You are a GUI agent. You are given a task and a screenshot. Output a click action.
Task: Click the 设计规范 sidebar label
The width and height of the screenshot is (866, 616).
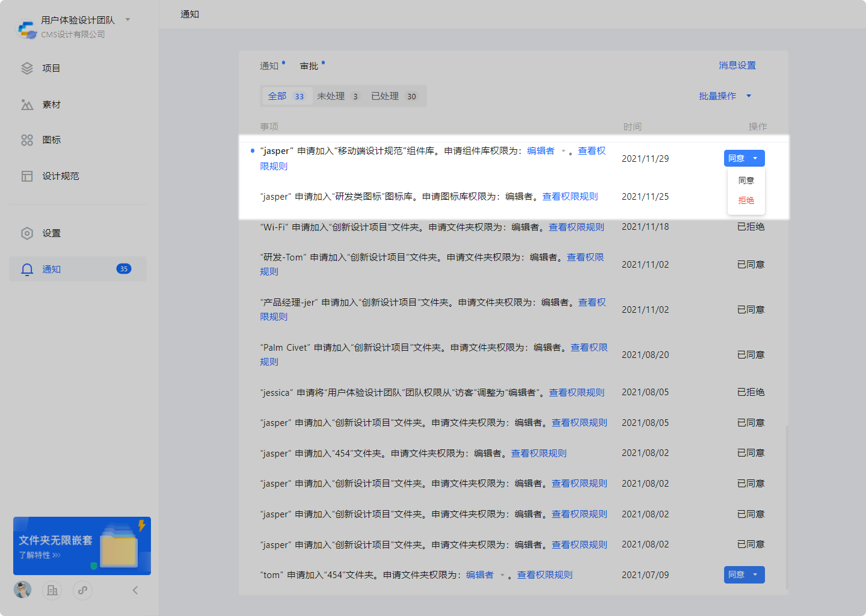tap(61, 176)
